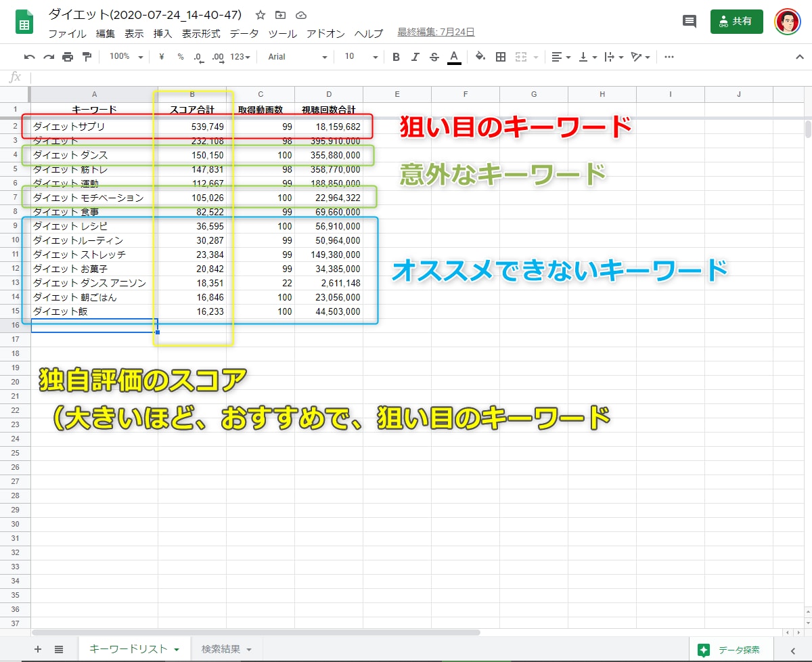Select column B header

[192, 93]
